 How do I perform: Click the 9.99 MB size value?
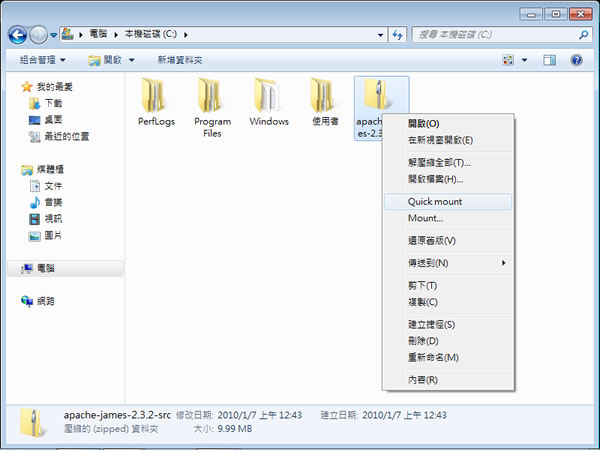pos(235,429)
